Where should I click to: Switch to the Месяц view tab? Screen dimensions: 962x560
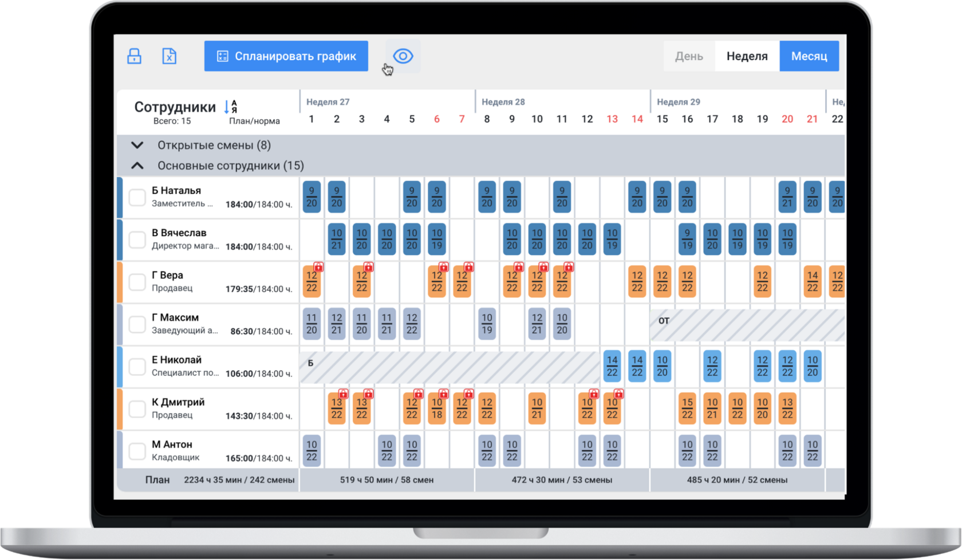pos(809,56)
